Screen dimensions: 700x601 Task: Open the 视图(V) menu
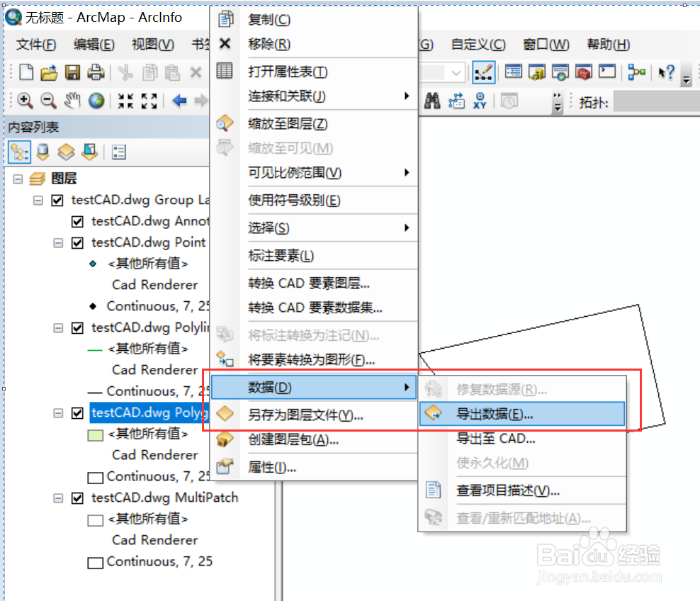[152, 45]
